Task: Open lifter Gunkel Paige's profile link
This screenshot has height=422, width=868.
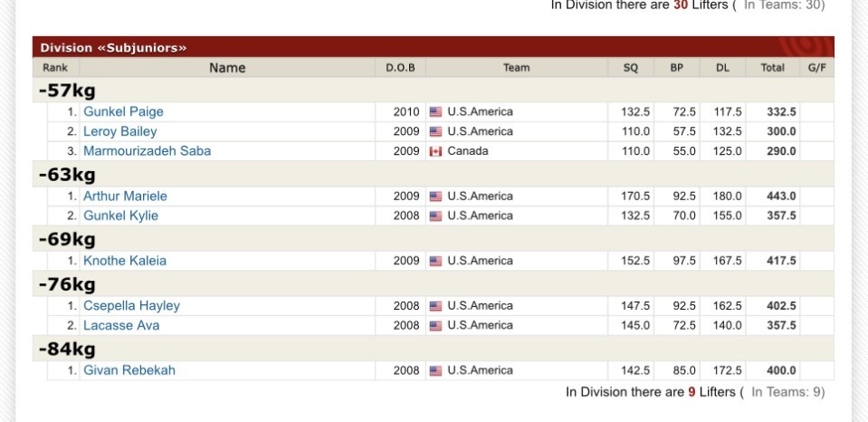Action: click(x=123, y=112)
